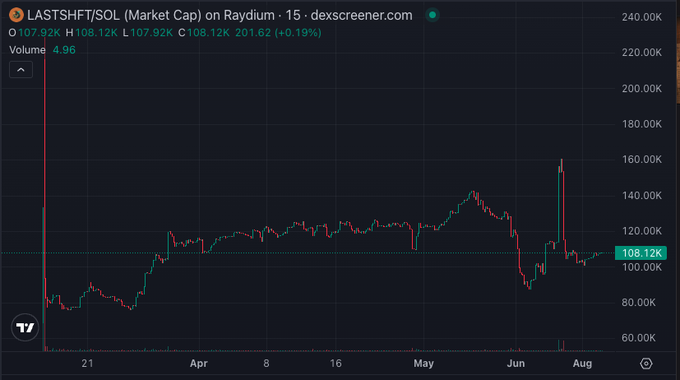Image resolution: width=680 pixels, height=380 pixels.
Task: Click the open value 107.92K
Action: 39,33
